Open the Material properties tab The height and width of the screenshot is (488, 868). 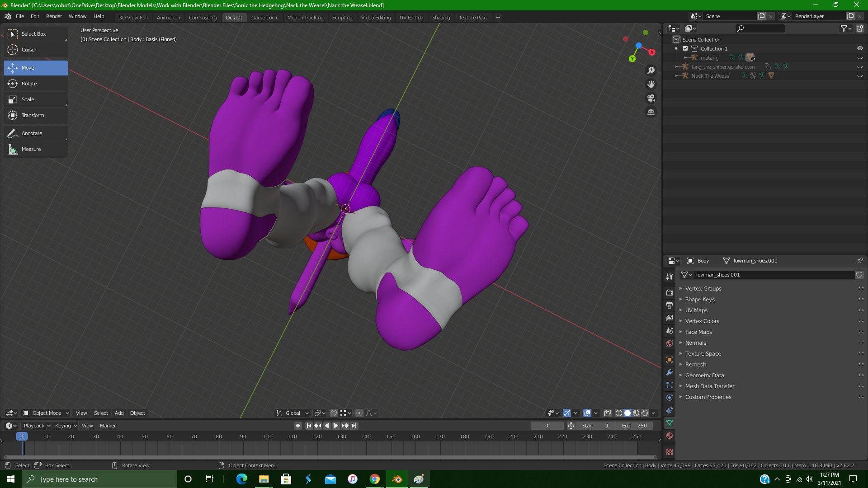tap(670, 436)
